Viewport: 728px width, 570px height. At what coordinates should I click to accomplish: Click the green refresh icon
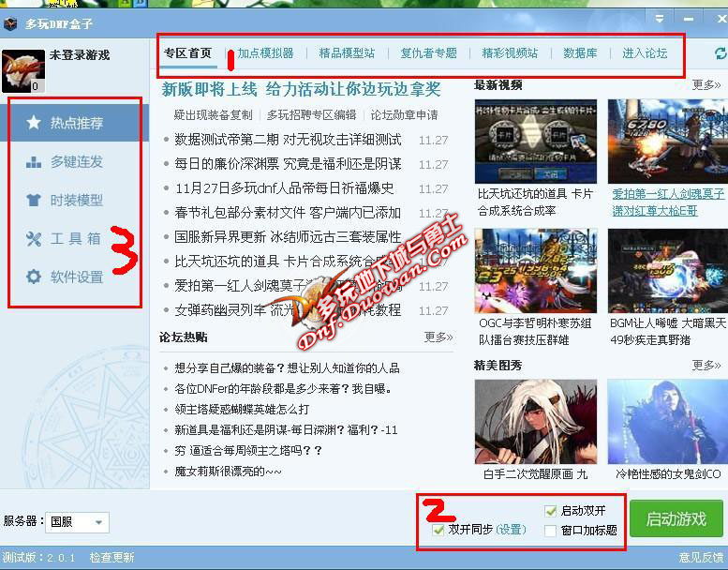pyautogui.click(x=721, y=53)
